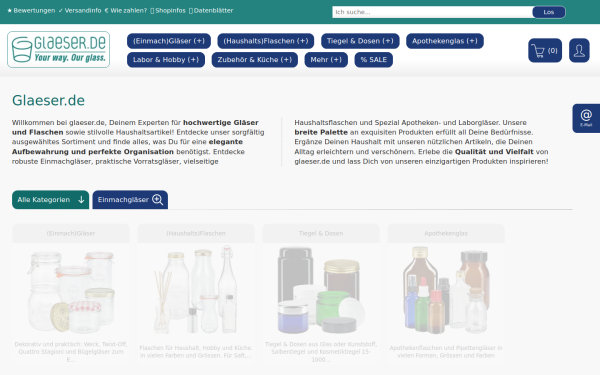Click the description 'Tiegel & Dosen aus Glas oder Kunststoff'
The width and height of the screenshot is (600, 375).
point(321,352)
